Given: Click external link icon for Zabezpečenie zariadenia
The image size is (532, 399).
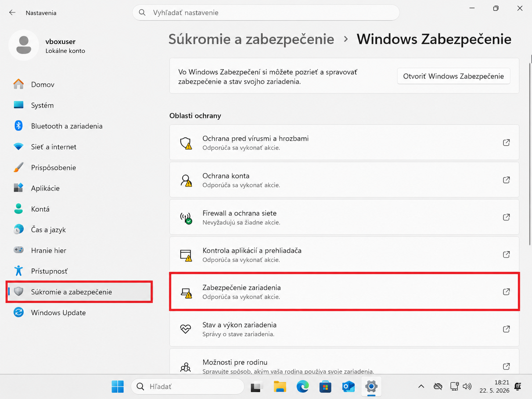Looking at the screenshot, I should pyautogui.click(x=506, y=292).
